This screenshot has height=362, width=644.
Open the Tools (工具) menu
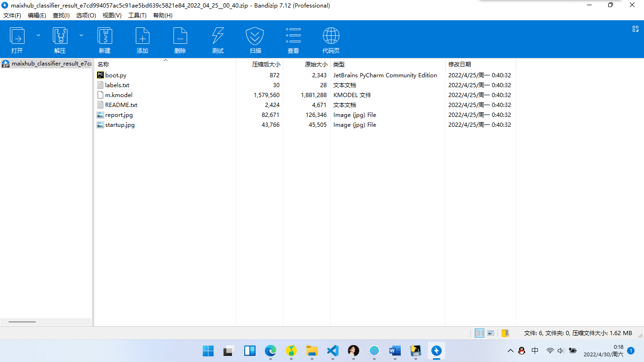(137, 16)
